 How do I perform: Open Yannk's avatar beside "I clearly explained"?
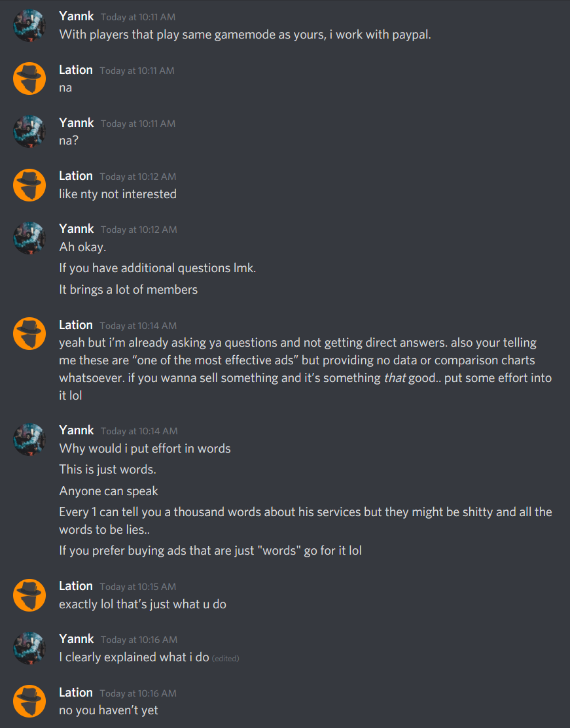point(29,648)
